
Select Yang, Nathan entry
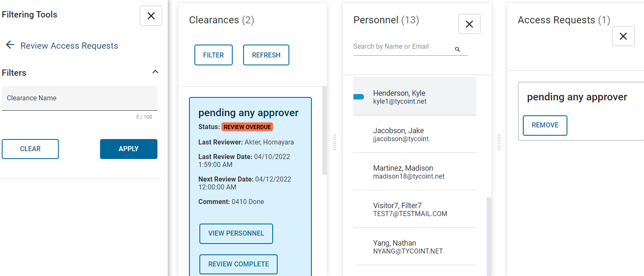pos(415,246)
